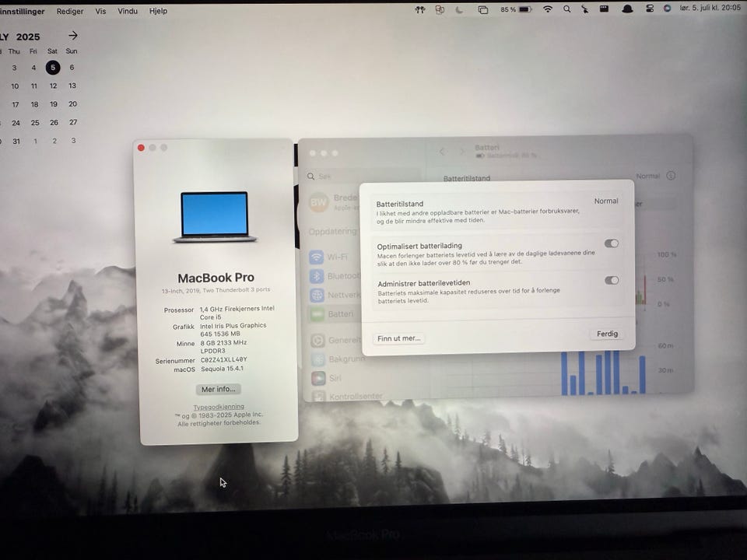The height and width of the screenshot is (560, 747).
Task: Go back with settings window back chevron
Action: click(442, 152)
